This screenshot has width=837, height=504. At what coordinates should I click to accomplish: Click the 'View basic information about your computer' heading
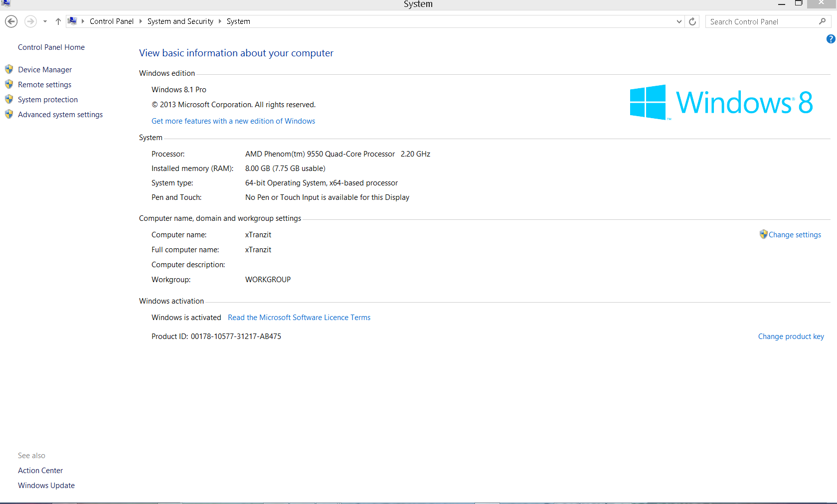point(236,53)
